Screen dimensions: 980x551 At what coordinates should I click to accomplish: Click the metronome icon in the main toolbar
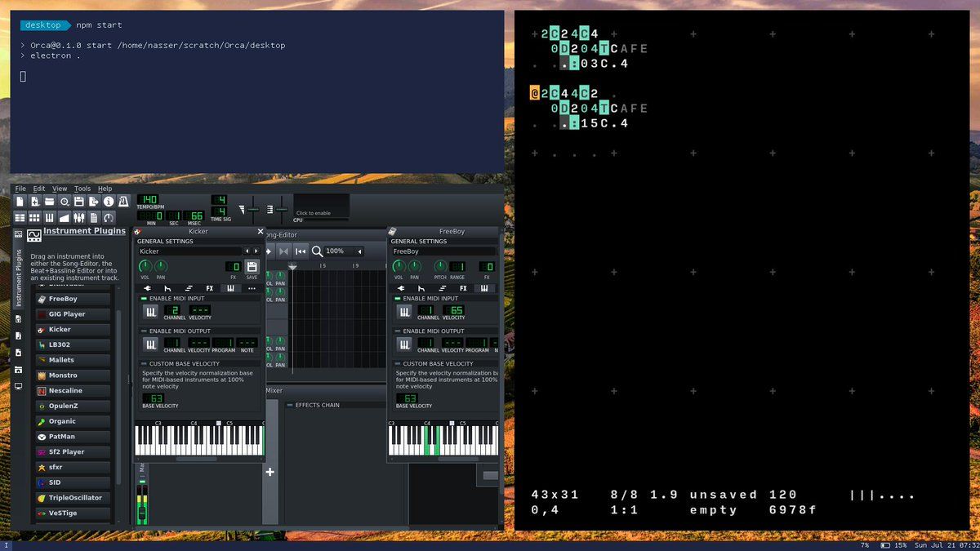point(123,202)
